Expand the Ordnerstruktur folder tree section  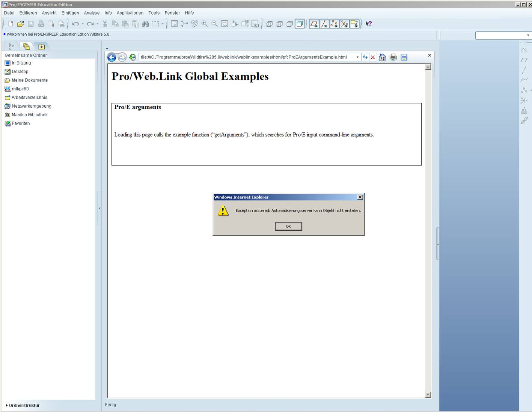pos(23,405)
